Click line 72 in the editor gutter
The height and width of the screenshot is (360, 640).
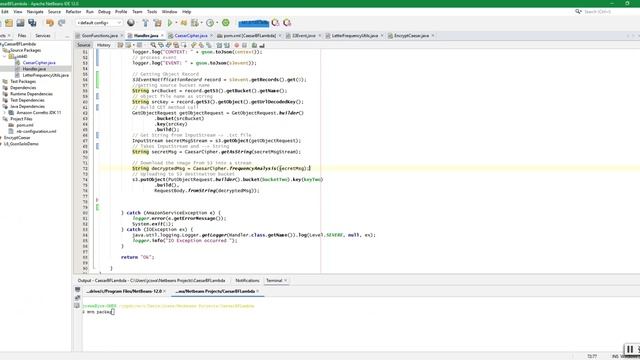coord(85,169)
